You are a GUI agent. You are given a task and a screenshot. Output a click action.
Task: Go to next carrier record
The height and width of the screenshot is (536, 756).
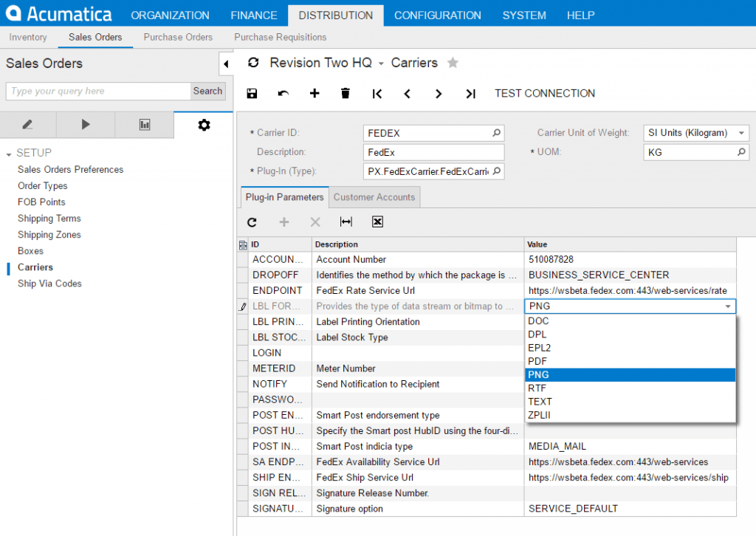pos(439,94)
